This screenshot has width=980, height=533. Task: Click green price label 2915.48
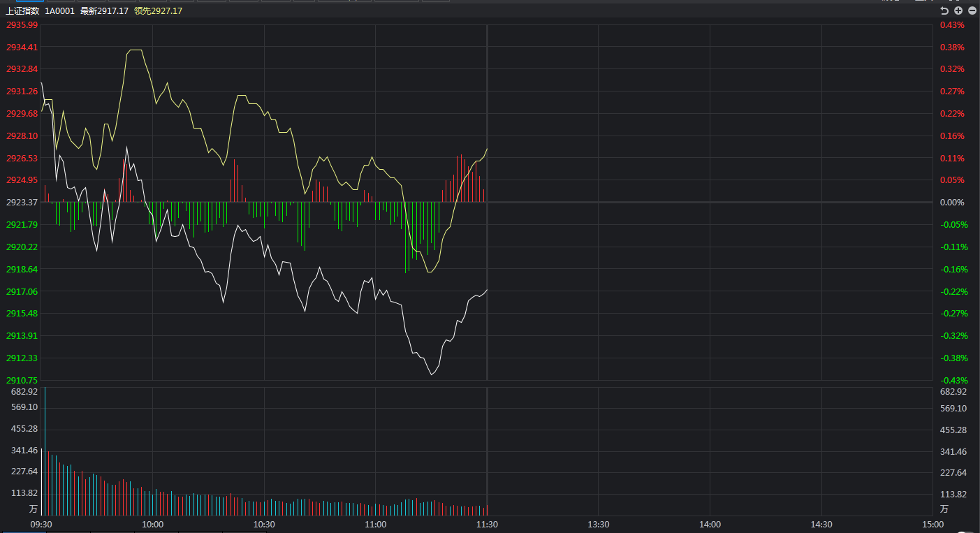point(22,313)
